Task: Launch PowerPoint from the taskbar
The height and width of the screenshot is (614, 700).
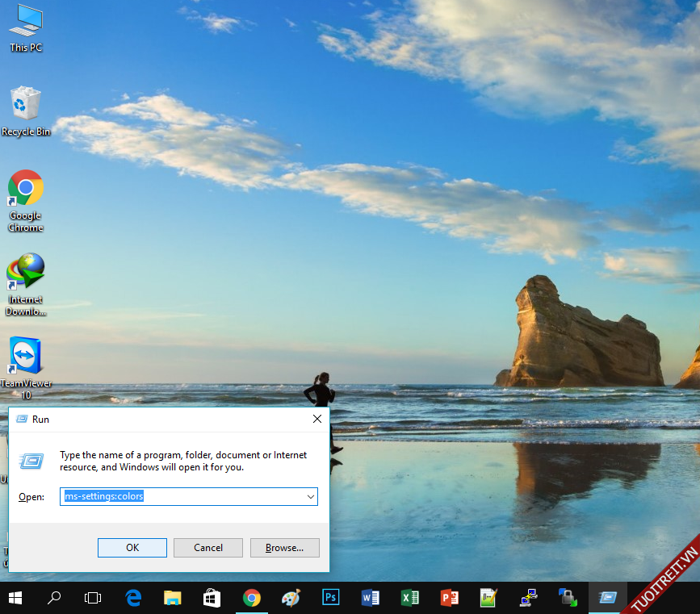Action: coord(450,598)
